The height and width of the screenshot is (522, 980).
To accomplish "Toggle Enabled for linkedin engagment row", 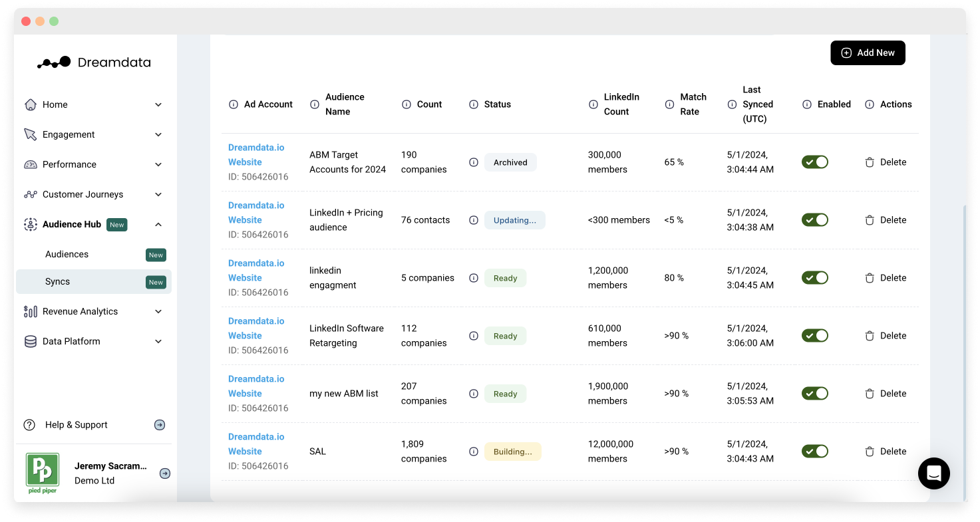I will 815,278.
